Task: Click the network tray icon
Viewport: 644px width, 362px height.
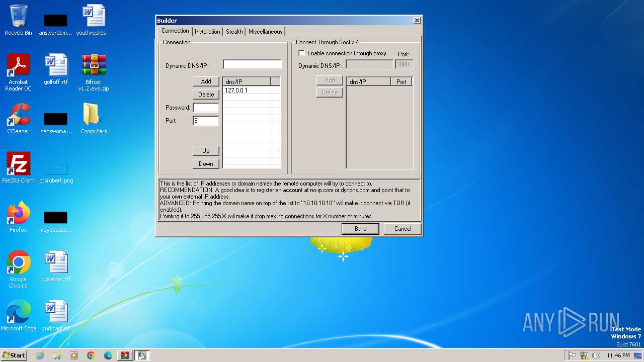Action: [x=584, y=355]
